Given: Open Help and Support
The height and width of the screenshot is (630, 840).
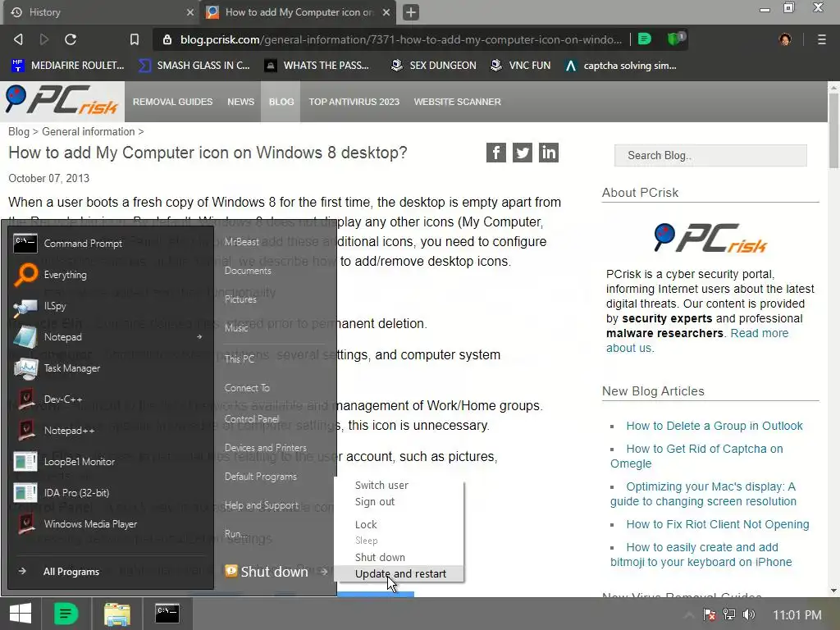Looking at the screenshot, I should pos(262,505).
